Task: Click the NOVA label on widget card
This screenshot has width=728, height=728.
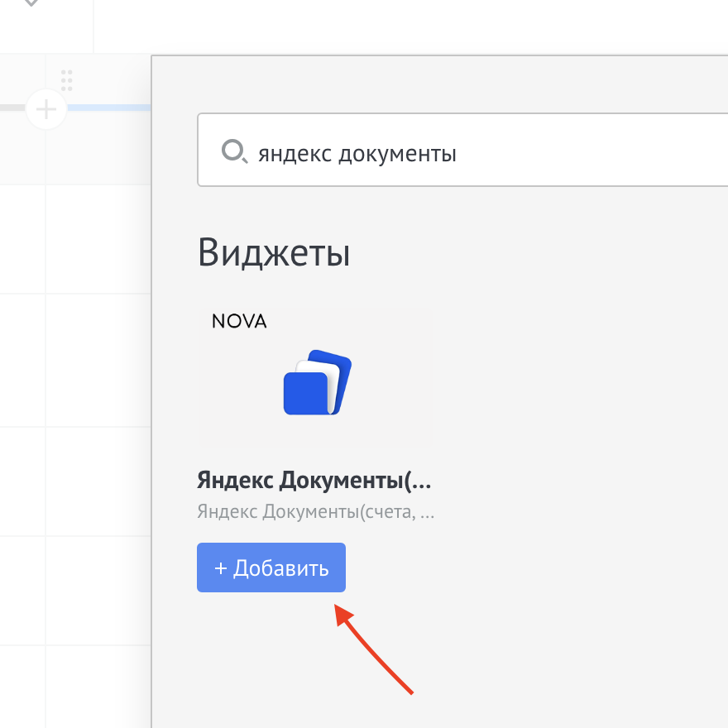Action: pos(239,321)
